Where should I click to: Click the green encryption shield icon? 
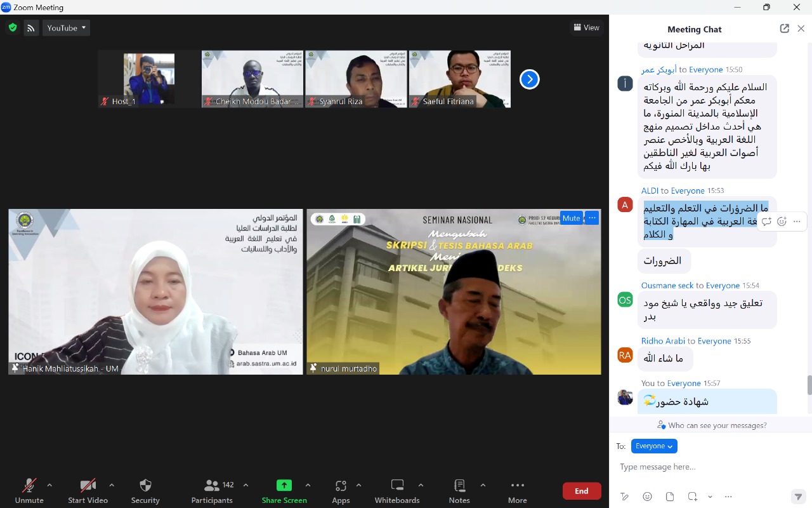coord(13,28)
